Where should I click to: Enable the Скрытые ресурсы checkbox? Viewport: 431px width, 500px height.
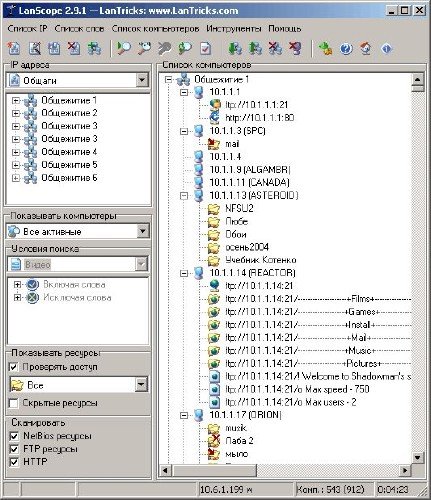point(14,403)
